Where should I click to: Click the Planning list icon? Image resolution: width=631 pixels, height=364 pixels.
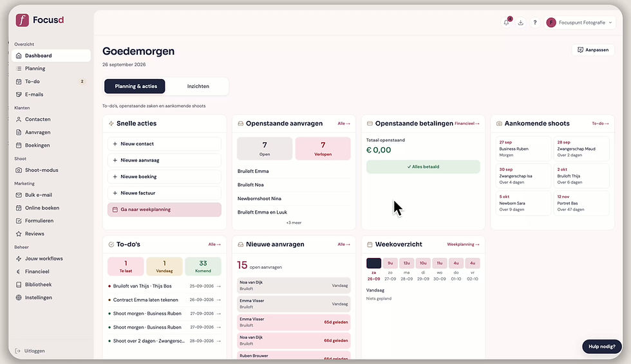pyautogui.click(x=19, y=68)
